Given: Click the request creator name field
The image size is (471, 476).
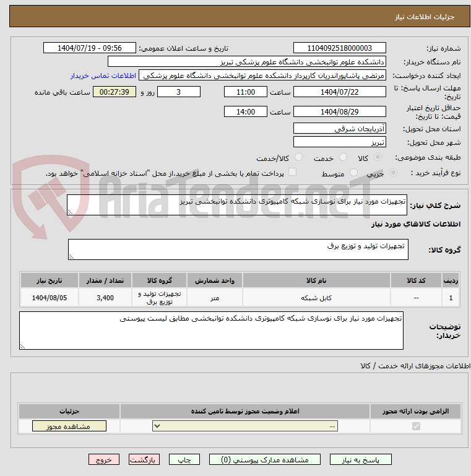Looking at the screenshot, I should click(262, 76).
